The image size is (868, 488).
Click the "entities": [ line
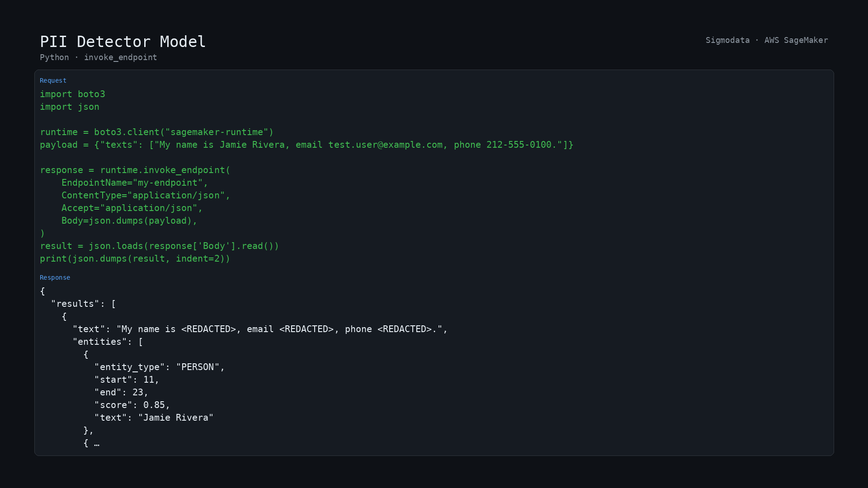tap(108, 342)
